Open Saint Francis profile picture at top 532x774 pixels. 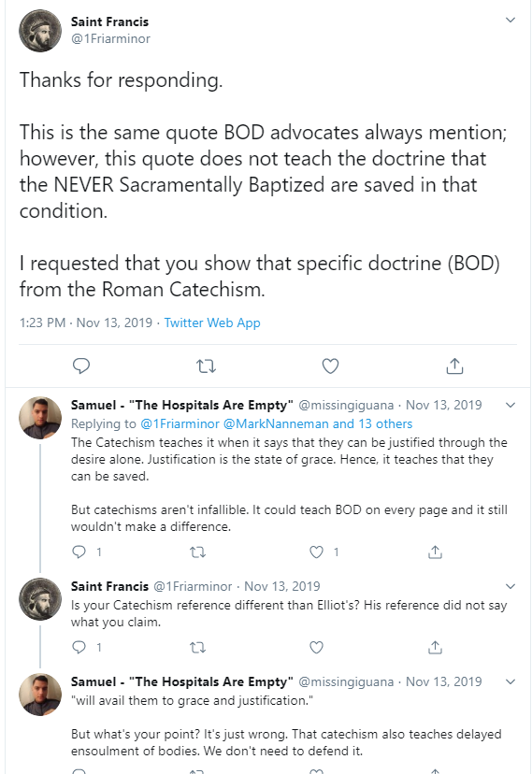point(40,30)
